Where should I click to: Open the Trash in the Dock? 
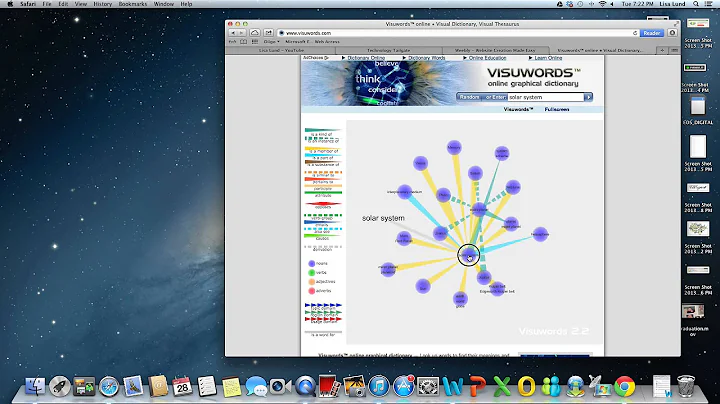pos(686,386)
